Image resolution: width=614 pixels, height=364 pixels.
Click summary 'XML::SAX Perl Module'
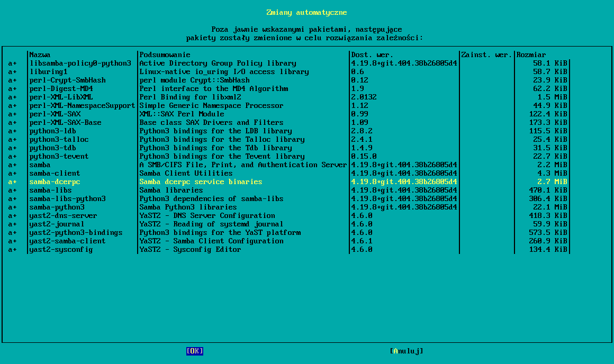[182, 114]
